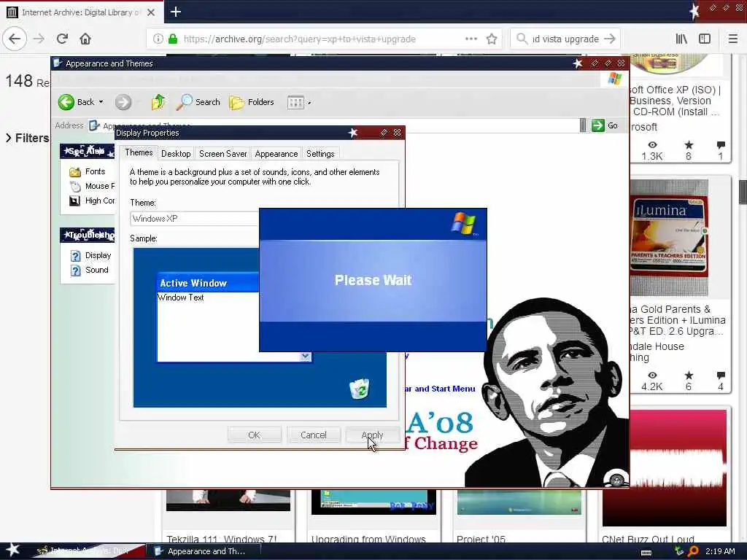Screen dimensions: 747x560
Task: Click OK in Display Properties
Action: pos(254,435)
